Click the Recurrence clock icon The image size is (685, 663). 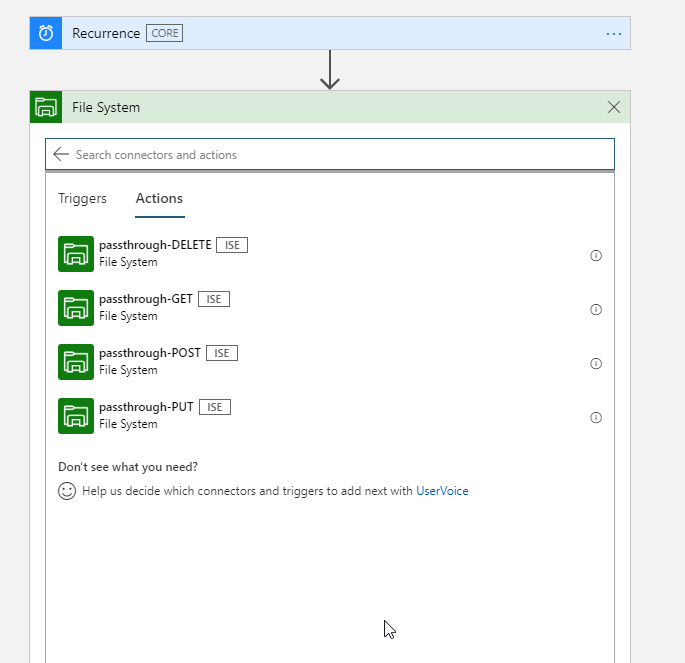[x=46, y=33]
